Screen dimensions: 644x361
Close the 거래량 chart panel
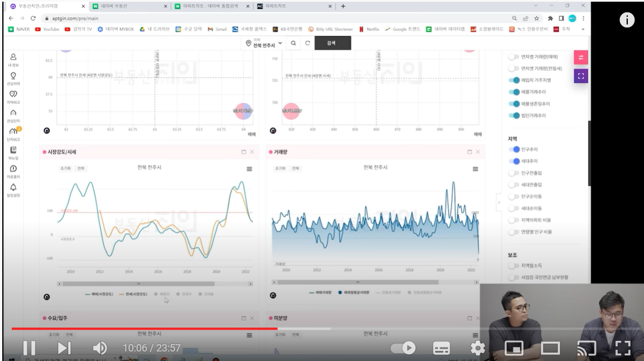pos(478,152)
